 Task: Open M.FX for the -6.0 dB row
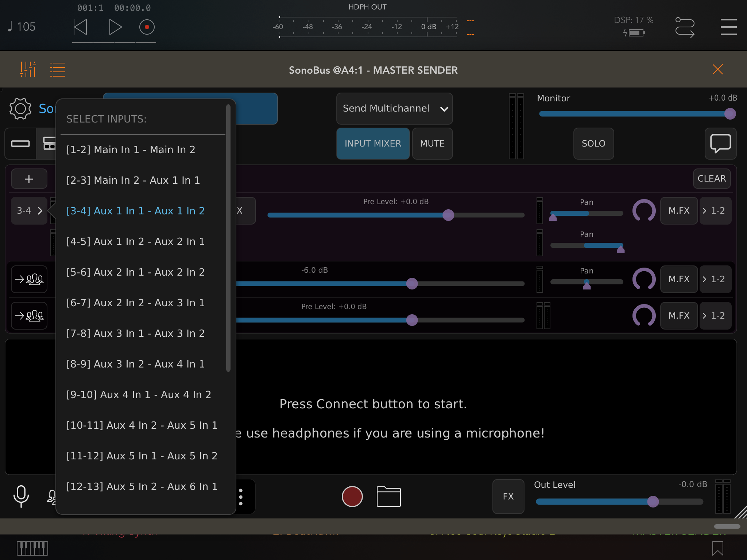tap(679, 279)
